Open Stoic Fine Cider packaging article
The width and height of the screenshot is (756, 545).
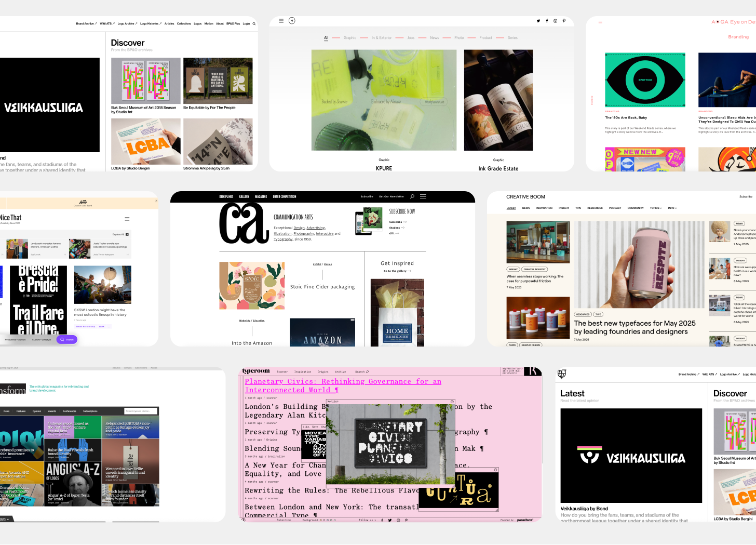(322, 287)
